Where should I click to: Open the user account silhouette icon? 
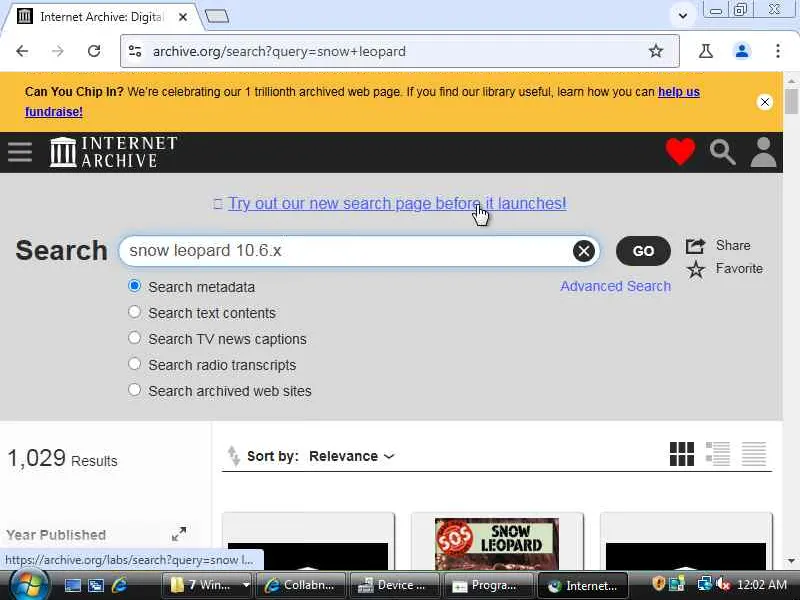click(763, 152)
